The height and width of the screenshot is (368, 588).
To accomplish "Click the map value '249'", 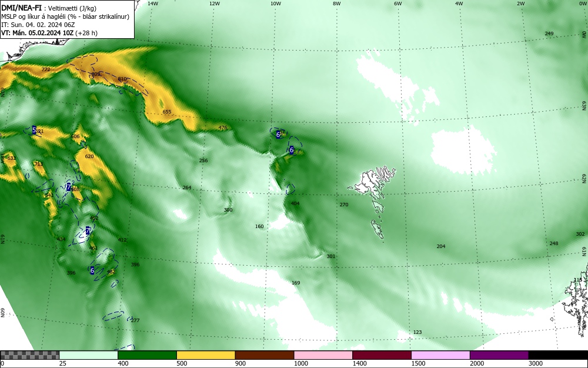I will (x=549, y=34).
